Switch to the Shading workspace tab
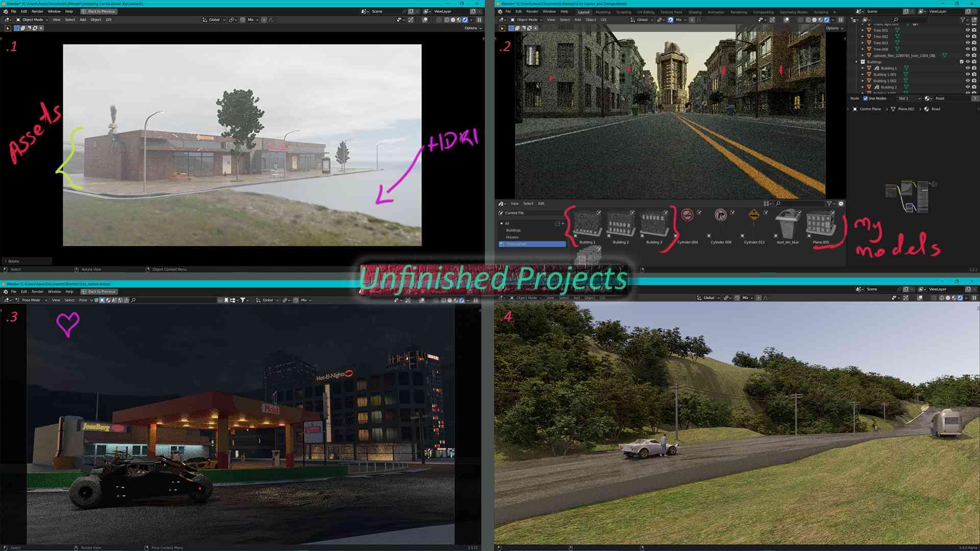 [x=694, y=12]
